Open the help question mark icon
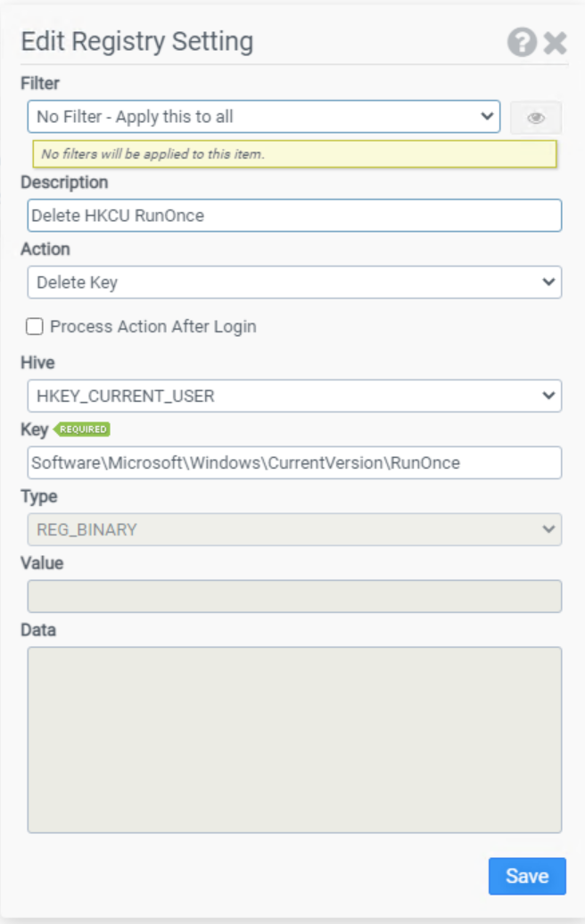 (x=522, y=43)
